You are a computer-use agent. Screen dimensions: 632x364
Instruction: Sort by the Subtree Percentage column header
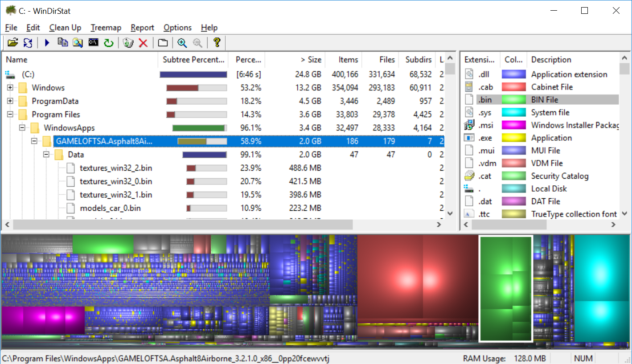193,60
